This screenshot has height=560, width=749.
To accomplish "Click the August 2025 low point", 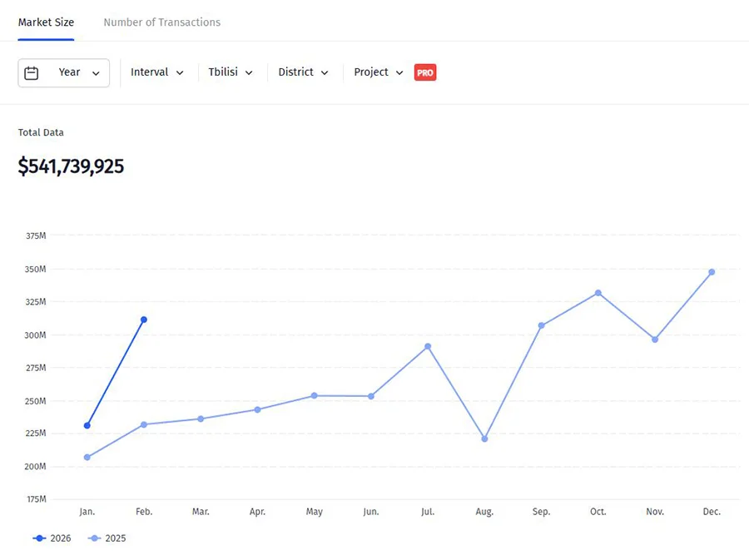I will coord(484,439).
